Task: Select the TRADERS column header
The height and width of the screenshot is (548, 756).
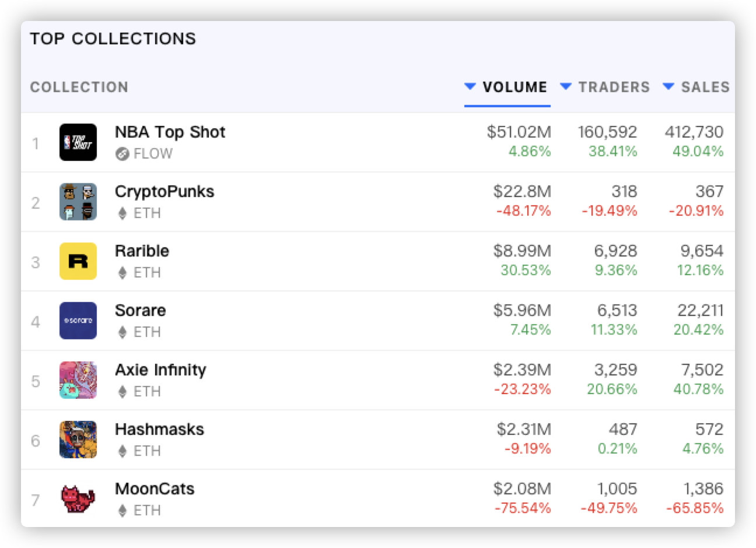Action: pos(614,87)
